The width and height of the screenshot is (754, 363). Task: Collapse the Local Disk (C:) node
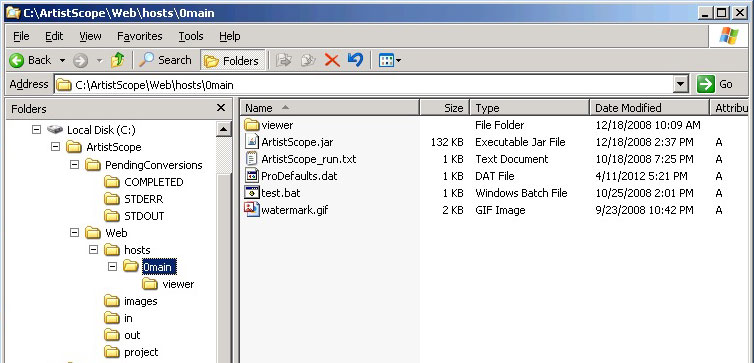tap(37, 129)
